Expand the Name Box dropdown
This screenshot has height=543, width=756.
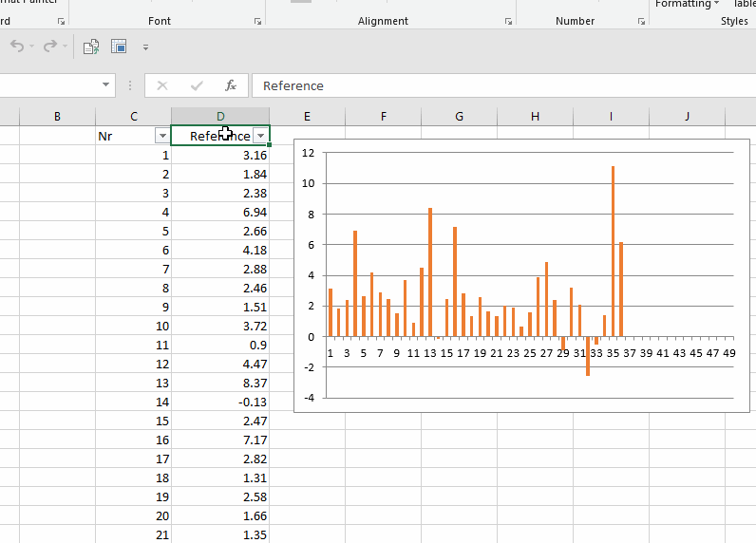105,85
